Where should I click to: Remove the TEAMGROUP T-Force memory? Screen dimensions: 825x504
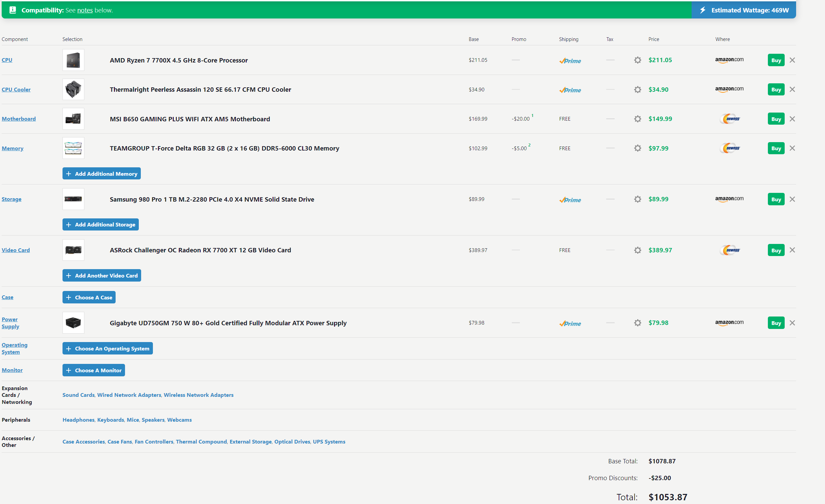pyautogui.click(x=792, y=148)
